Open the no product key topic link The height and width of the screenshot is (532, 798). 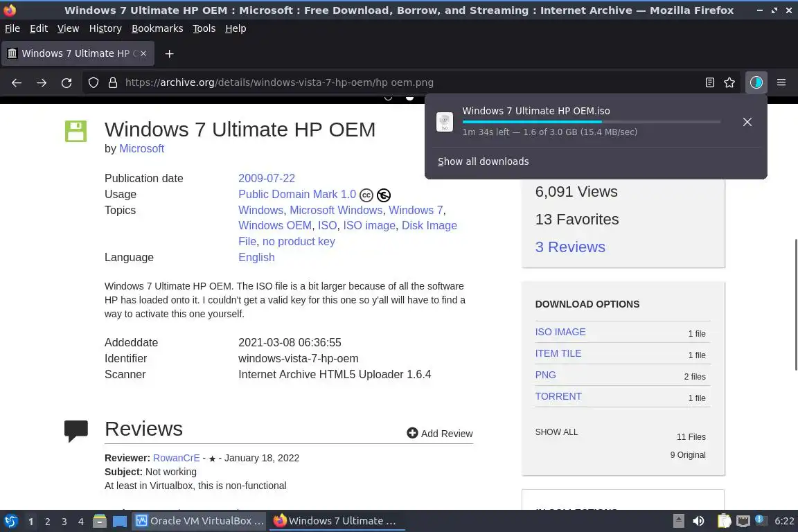299,241
